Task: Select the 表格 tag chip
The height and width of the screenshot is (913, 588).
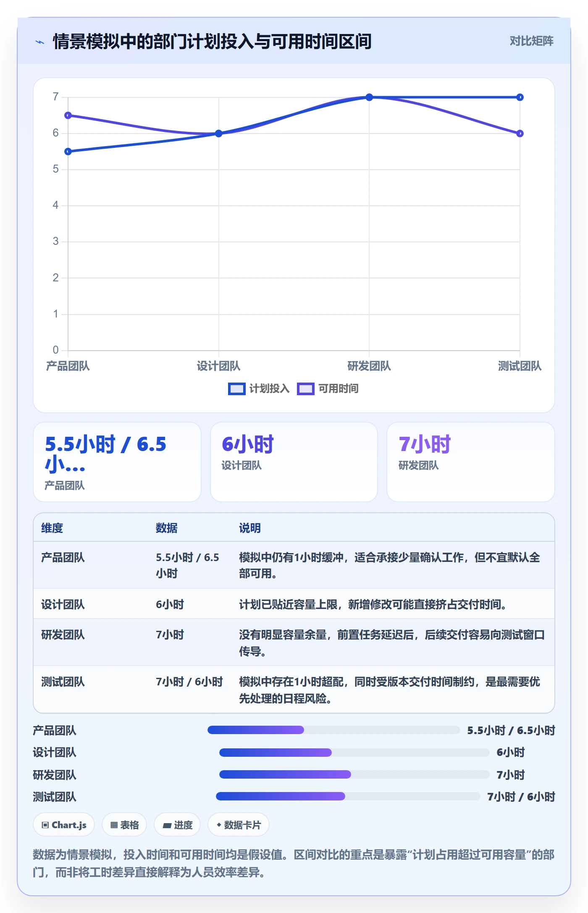Action: click(x=124, y=825)
